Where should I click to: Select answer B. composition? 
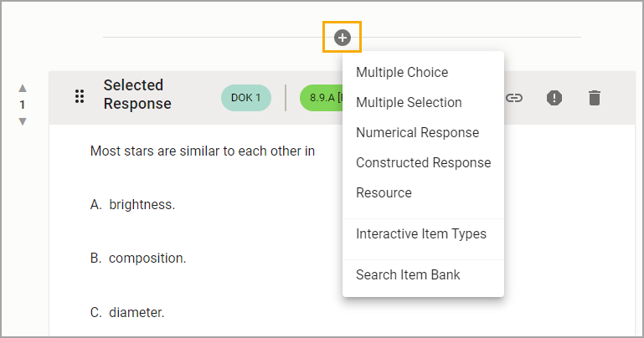138,259
